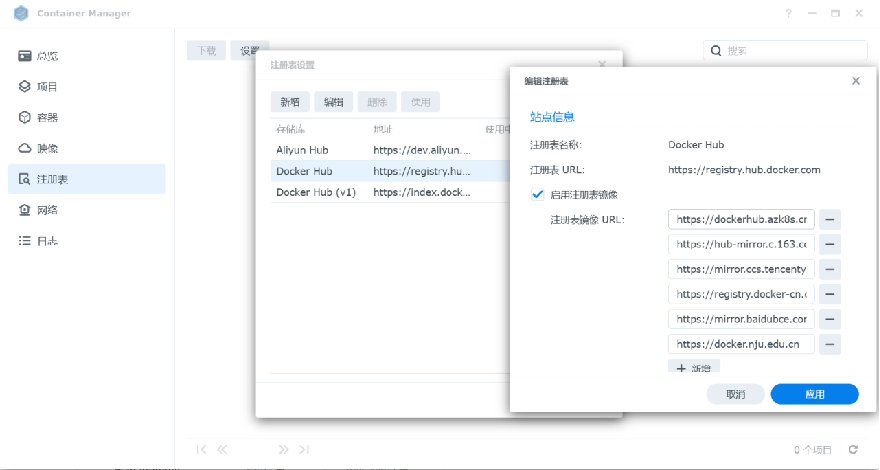The height and width of the screenshot is (470, 880).
Task: Close the 编辑注册表 dialog
Action: 856,81
